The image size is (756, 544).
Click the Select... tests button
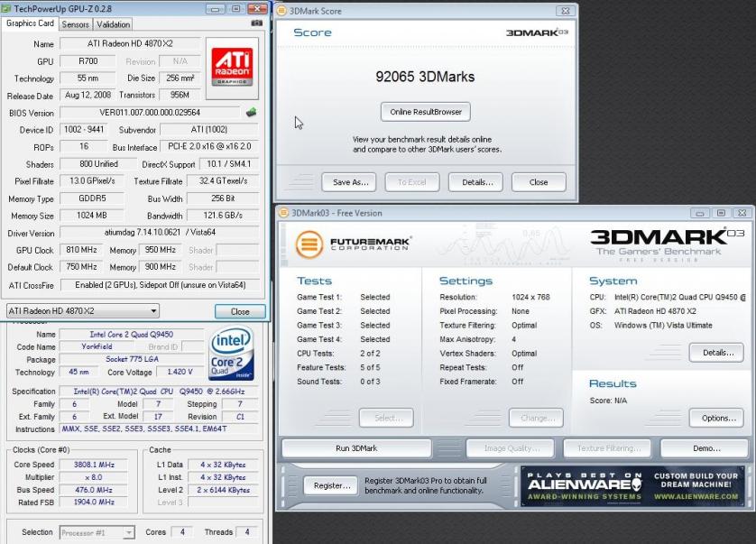[386, 418]
